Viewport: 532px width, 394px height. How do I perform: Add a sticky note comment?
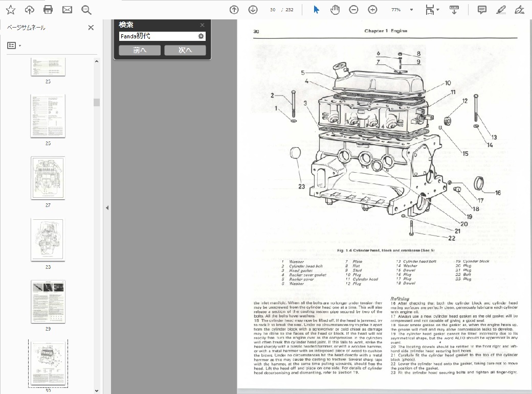pyautogui.click(x=482, y=10)
